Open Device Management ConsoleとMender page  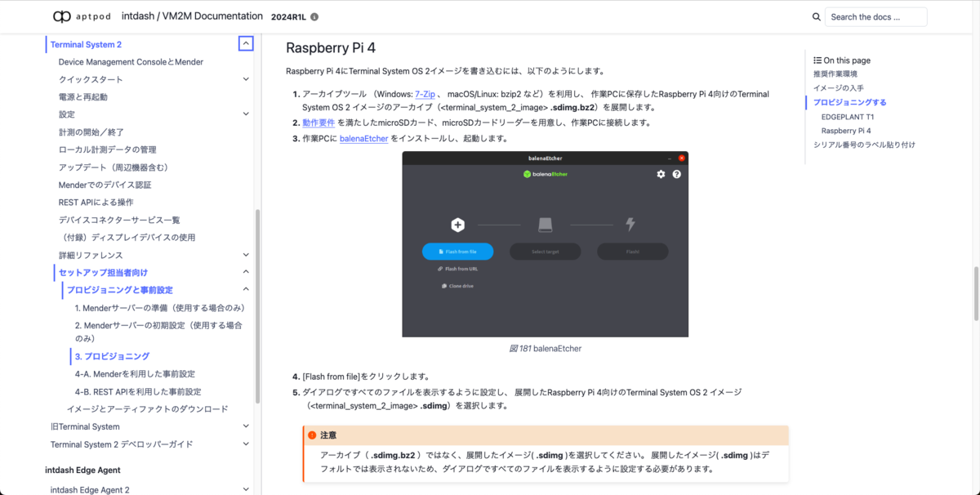coord(131,62)
